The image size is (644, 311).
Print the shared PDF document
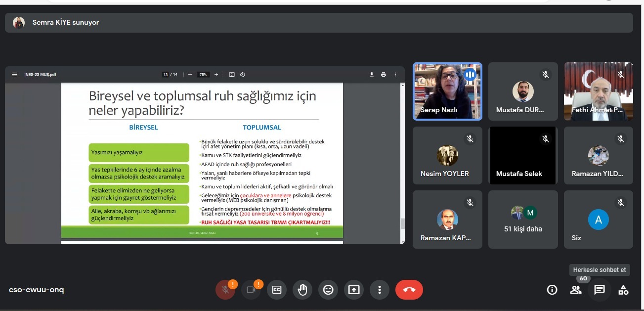[384, 75]
